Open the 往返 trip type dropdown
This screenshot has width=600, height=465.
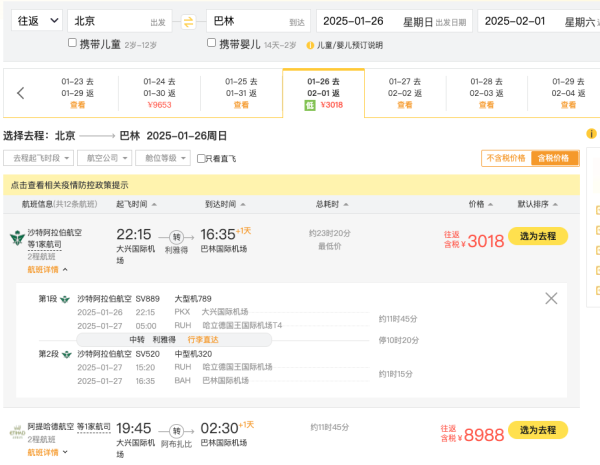[37, 21]
